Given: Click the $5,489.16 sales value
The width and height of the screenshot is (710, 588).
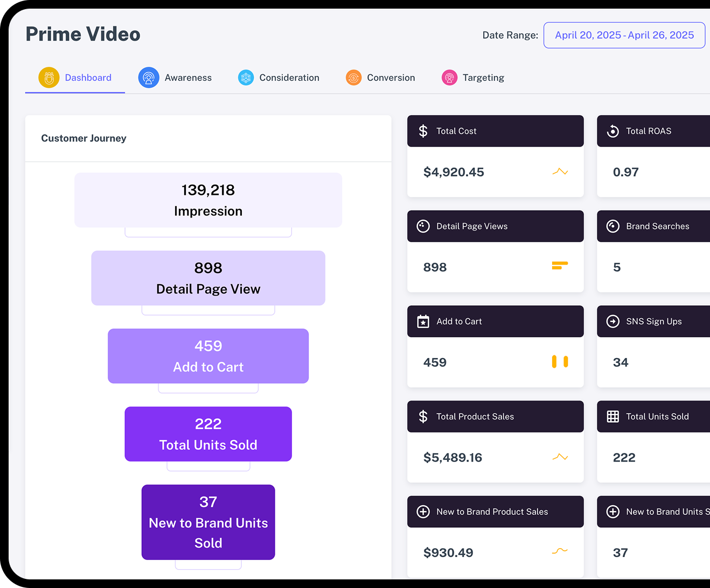Looking at the screenshot, I should (453, 458).
